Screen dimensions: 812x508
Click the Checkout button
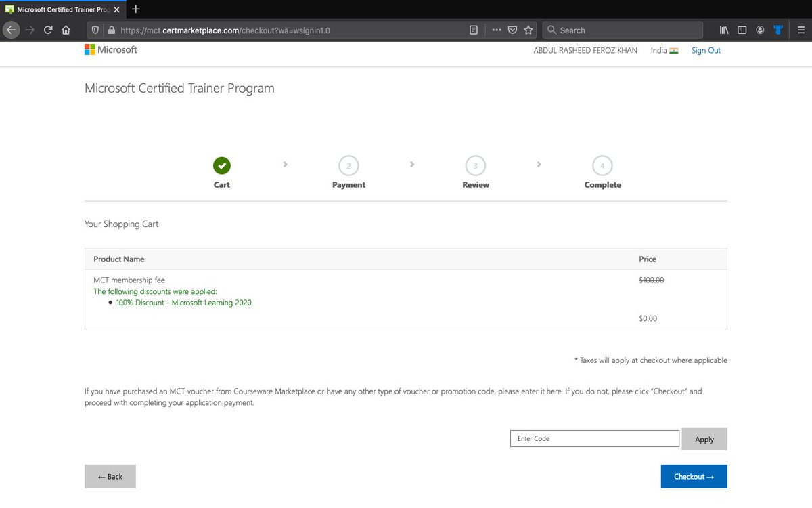pos(694,476)
